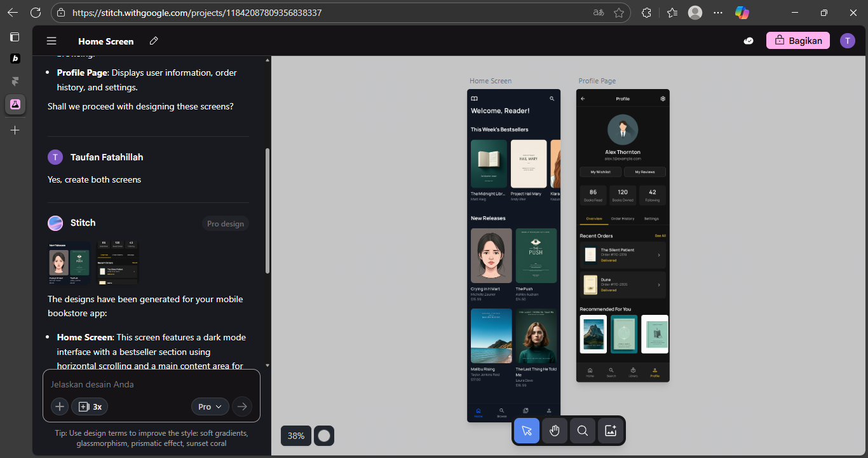Click the pencil icon to rename project
The width and height of the screenshot is (868, 458).
154,41
